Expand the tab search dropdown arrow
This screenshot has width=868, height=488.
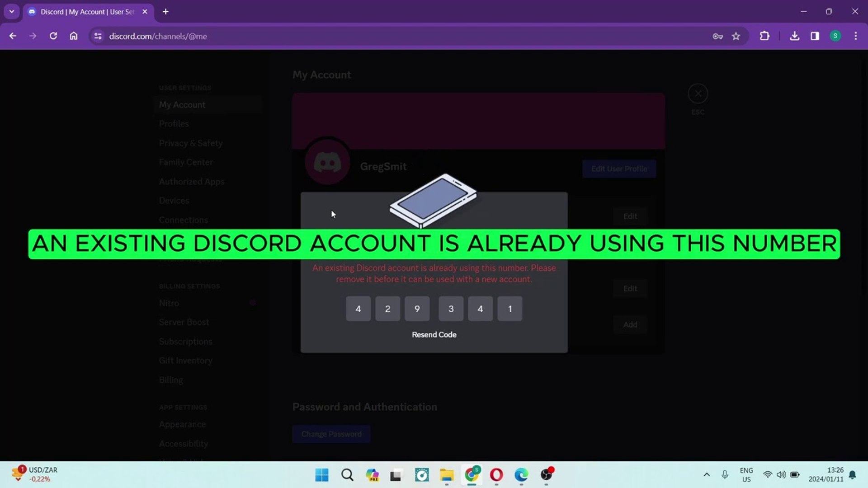pos(11,12)
